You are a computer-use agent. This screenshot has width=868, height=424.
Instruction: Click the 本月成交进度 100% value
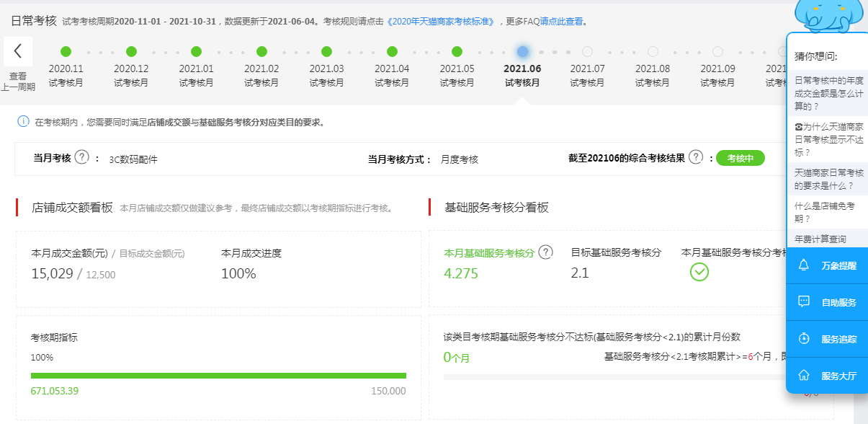pyautogui.click(x=238, y=273)
